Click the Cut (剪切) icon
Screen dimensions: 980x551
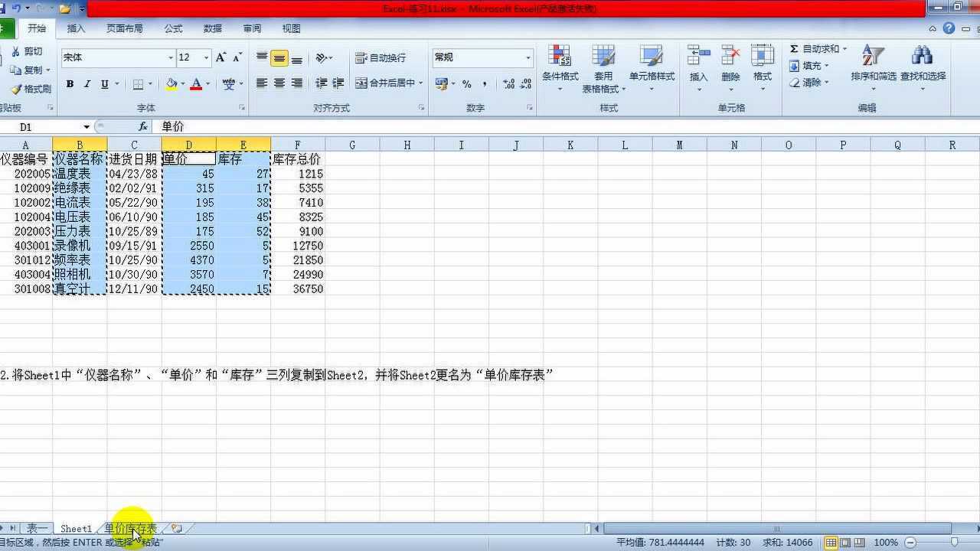(x=27, y=51)
